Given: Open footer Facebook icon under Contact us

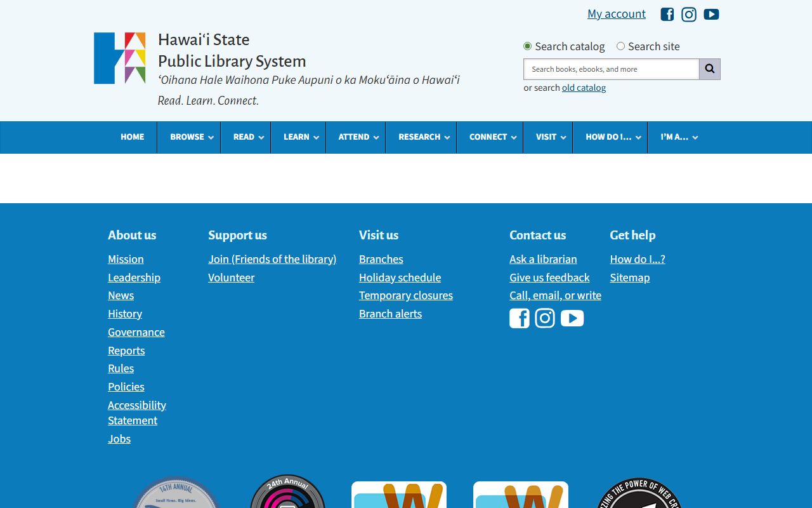Looking at the screenshot, I should click(x=520, y=318).
